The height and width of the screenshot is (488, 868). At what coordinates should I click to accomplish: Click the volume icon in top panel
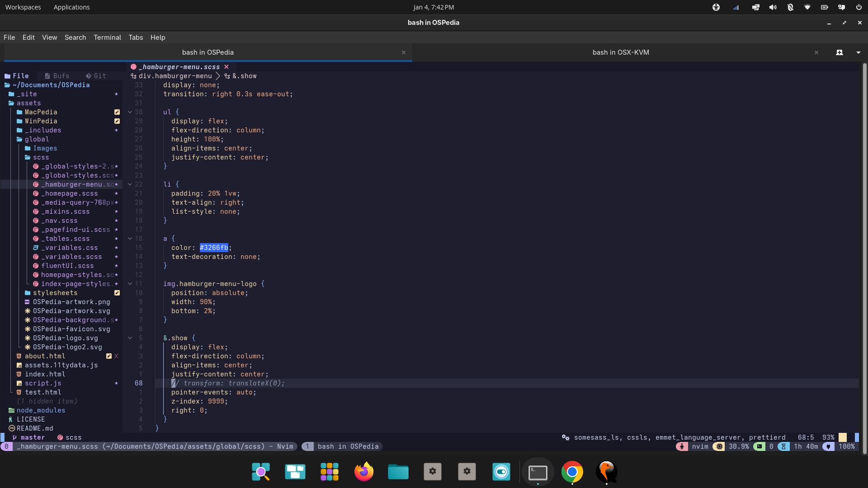click(x=773, y=7)
